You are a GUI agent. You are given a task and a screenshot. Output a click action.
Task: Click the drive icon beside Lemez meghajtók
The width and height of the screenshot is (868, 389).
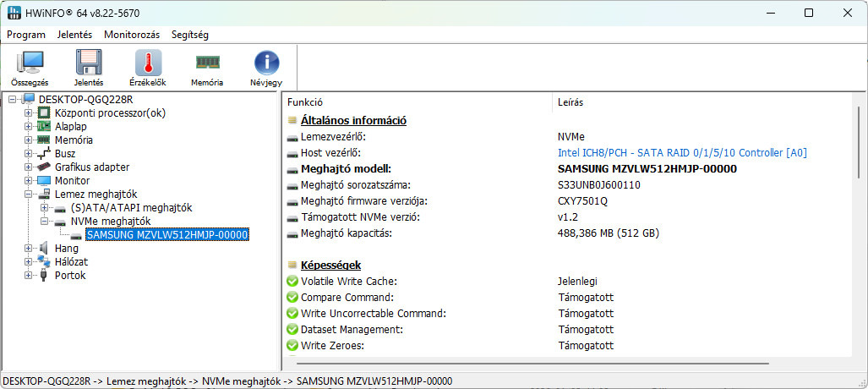(x=44, y=194)
